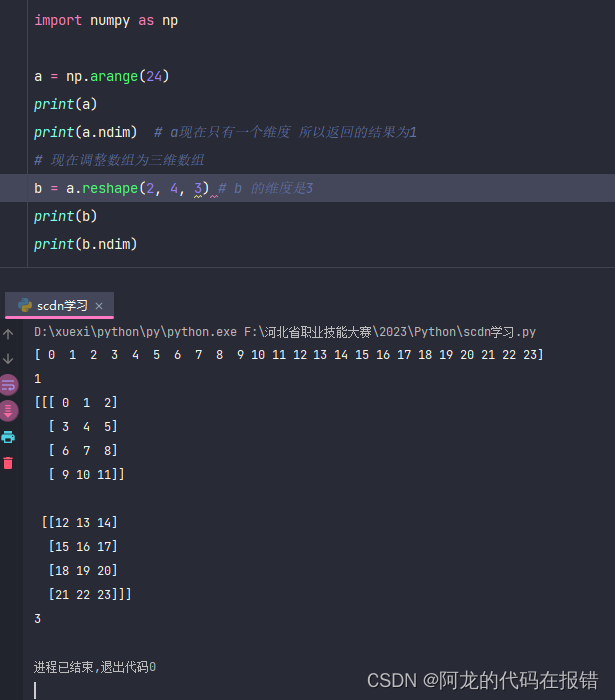The image size is (615, 700).
Task: Click the '进程已结束,退出代码0' message
Action: pos(95,667)
